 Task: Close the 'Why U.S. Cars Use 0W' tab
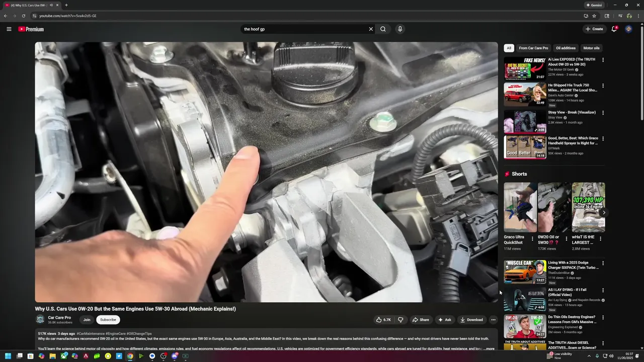click(57, 5)
